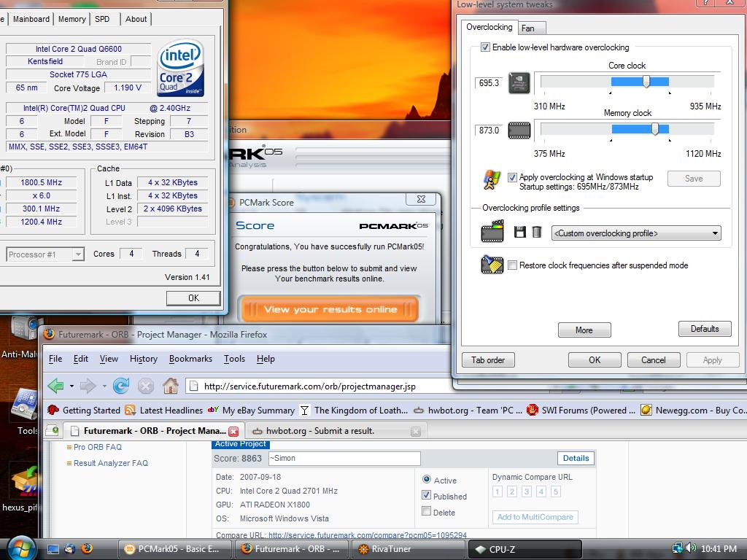The image size is (747, 560).
Task: Switch to the Memory tab in CPU-Z
Action: pyautogui.click(x=72, y=19)
